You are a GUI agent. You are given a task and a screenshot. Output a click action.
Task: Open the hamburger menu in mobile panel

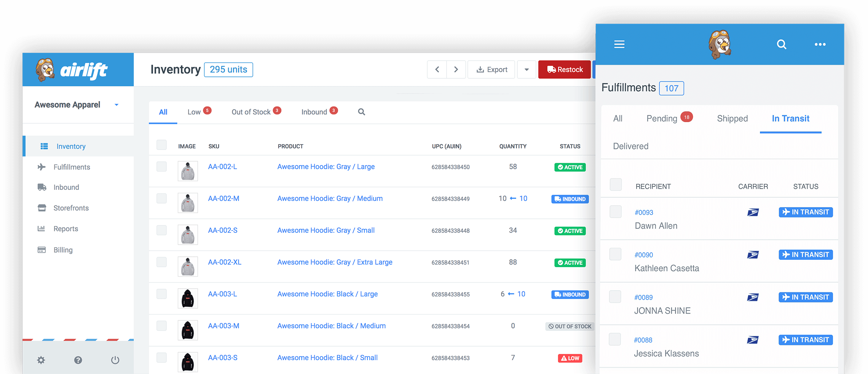point(619,45)
